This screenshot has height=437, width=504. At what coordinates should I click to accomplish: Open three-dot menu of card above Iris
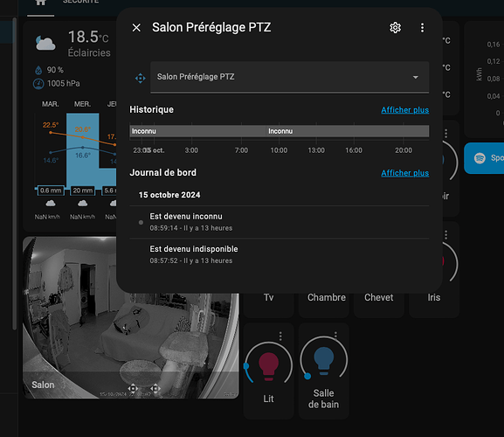(445, 133)
